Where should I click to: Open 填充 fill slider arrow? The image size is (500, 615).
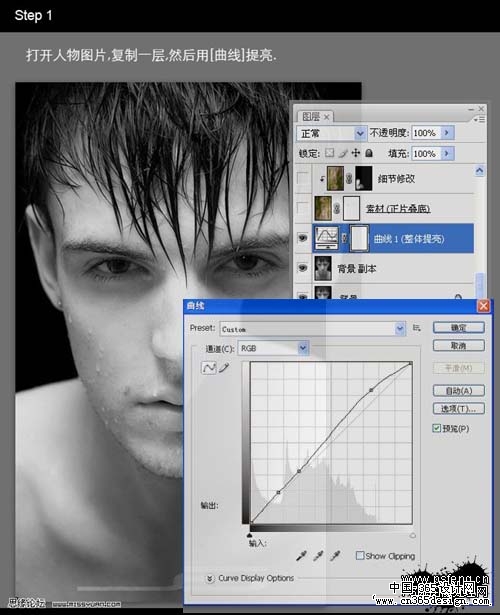447,153
